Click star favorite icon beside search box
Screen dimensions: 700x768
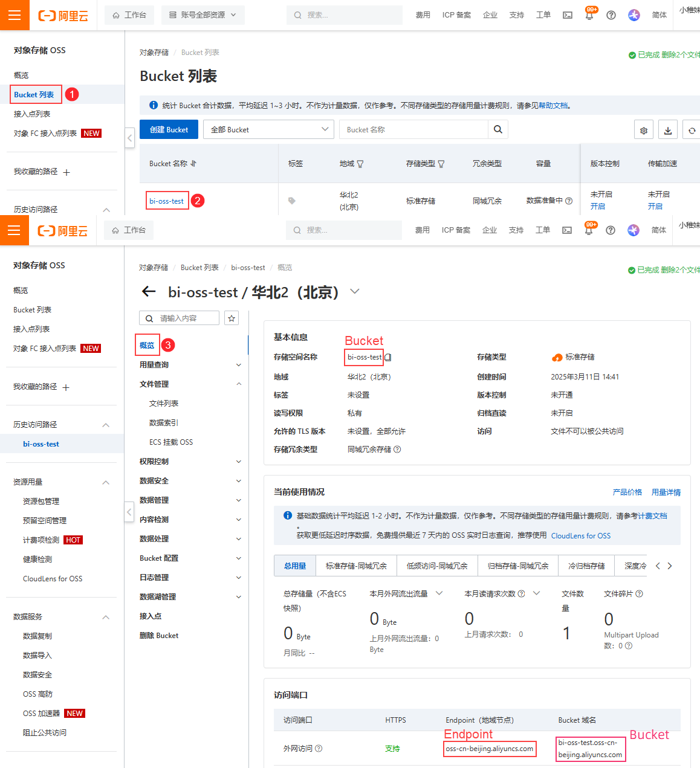point(232,318)
